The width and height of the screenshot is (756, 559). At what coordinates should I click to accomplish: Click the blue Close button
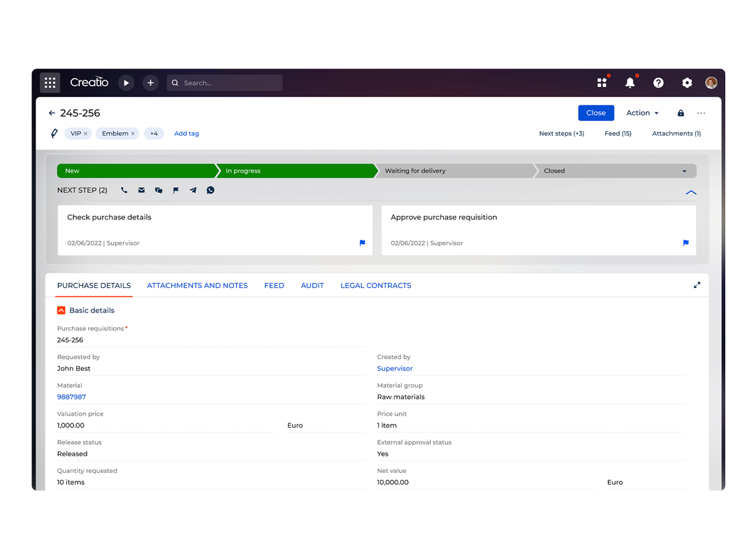(x=596, y=113)
